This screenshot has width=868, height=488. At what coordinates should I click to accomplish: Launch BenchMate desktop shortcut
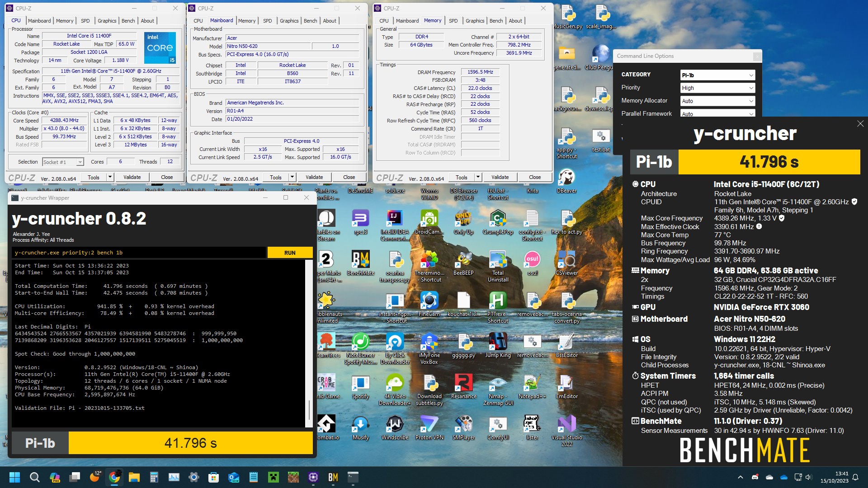(360, 263)
